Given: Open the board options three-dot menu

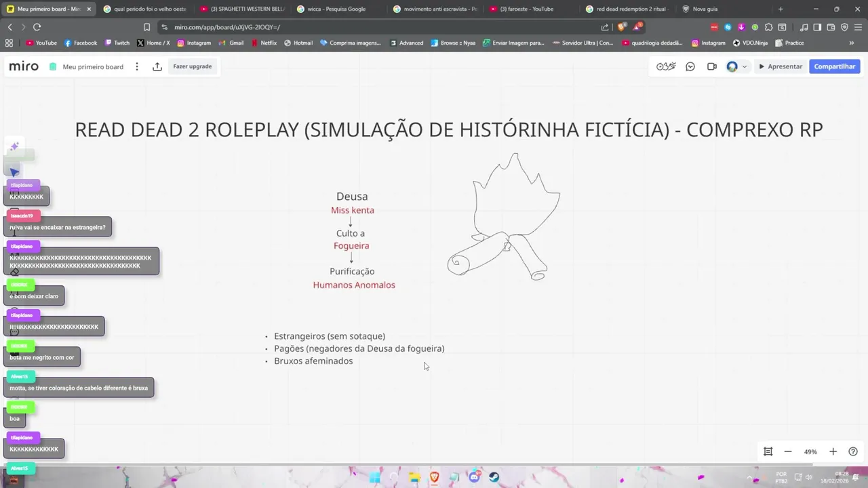Looking at the screenshot, I should [x=137, y=66].
